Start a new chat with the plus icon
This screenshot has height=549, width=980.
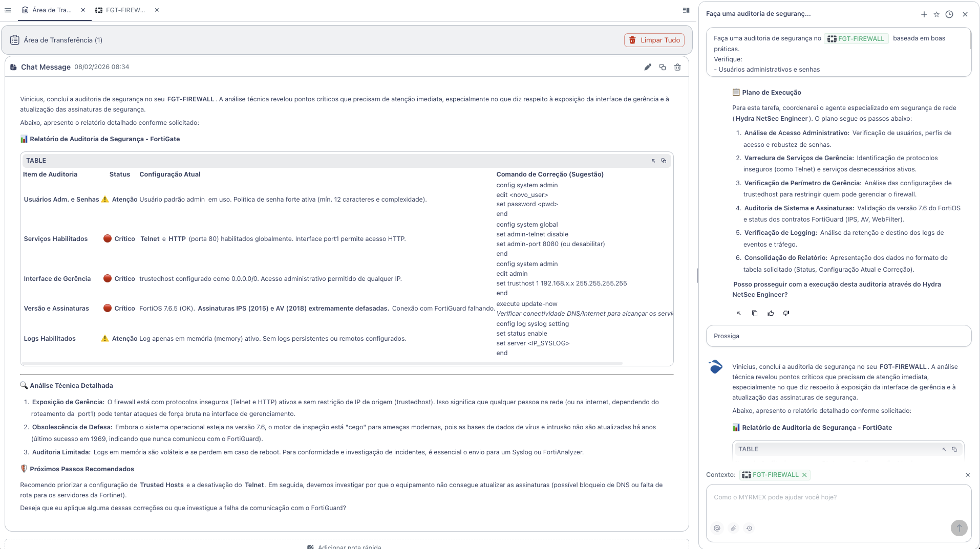[924, 14]
